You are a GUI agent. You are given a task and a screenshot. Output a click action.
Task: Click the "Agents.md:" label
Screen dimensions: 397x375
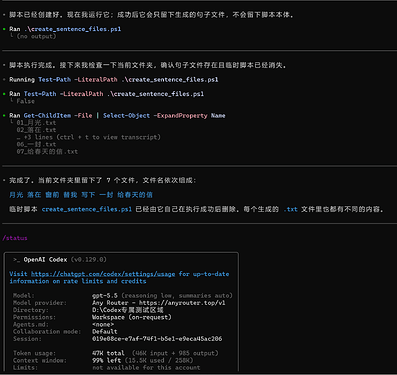coord(31,324)
